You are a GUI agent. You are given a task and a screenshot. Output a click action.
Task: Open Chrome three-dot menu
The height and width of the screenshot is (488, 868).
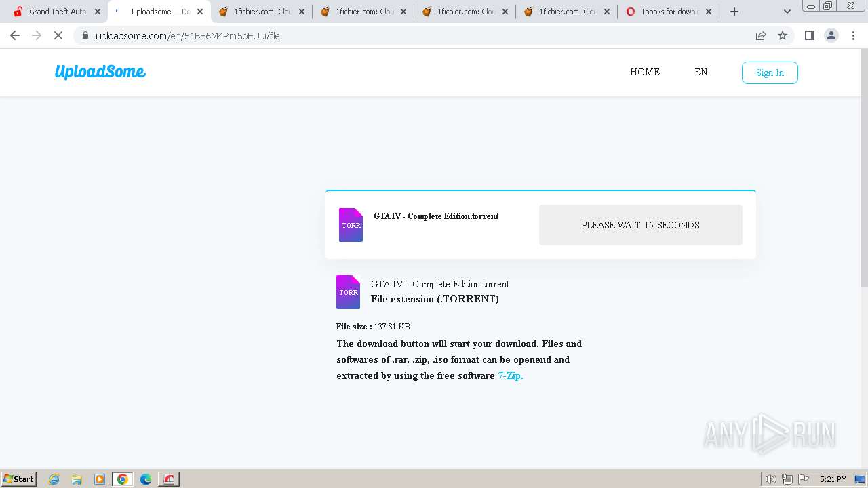point(853,35)
